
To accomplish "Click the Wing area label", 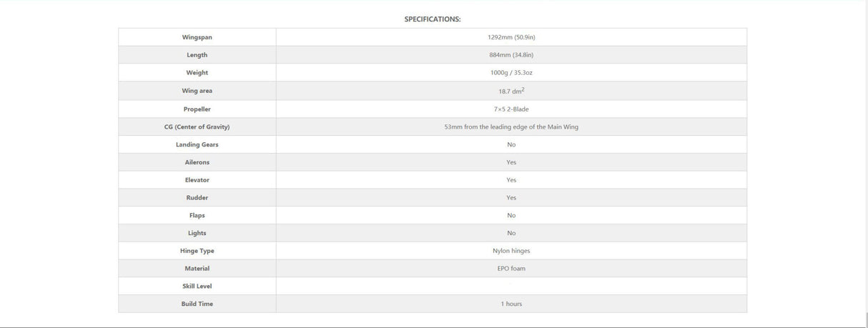I will click(197, 91).
